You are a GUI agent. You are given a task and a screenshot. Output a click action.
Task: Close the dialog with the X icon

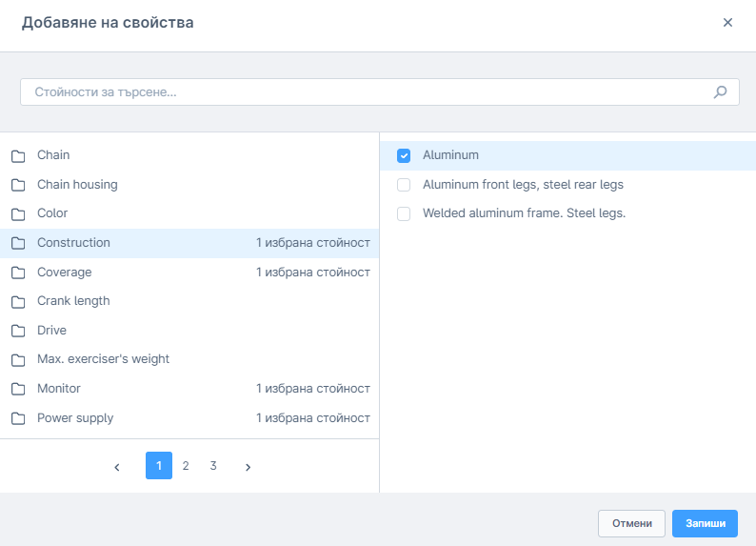tap(727, 23)
